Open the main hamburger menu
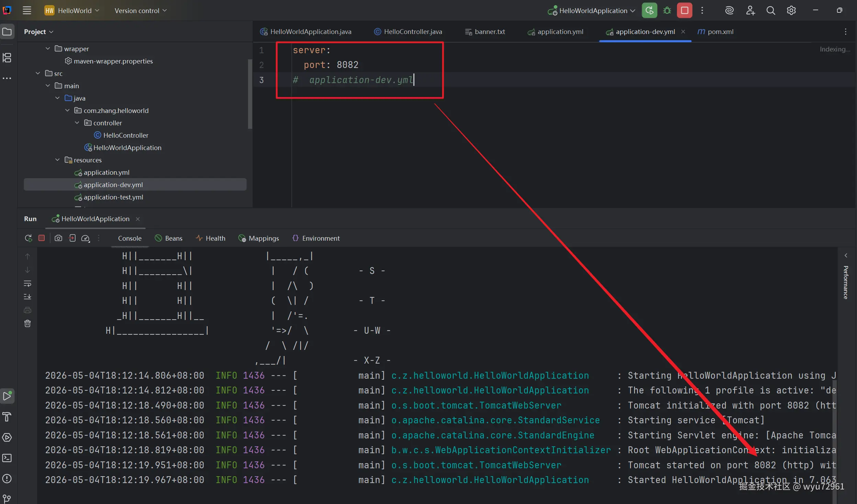 [x=27, y=11]
